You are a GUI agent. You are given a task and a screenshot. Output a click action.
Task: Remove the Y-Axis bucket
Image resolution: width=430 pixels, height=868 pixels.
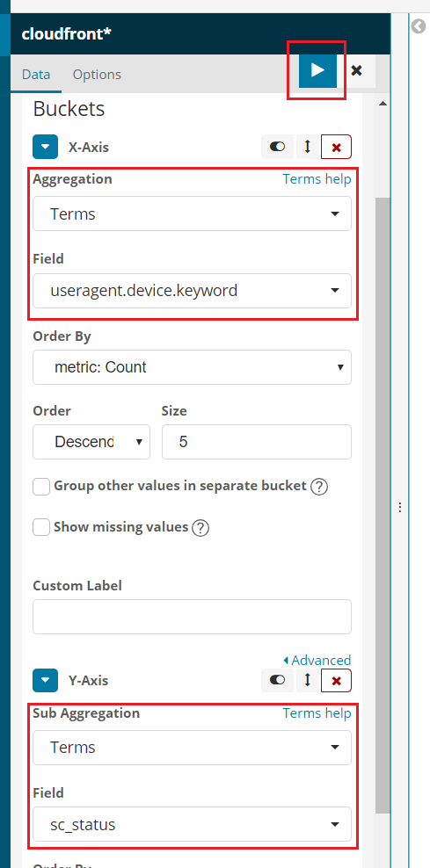pos(336,680)
